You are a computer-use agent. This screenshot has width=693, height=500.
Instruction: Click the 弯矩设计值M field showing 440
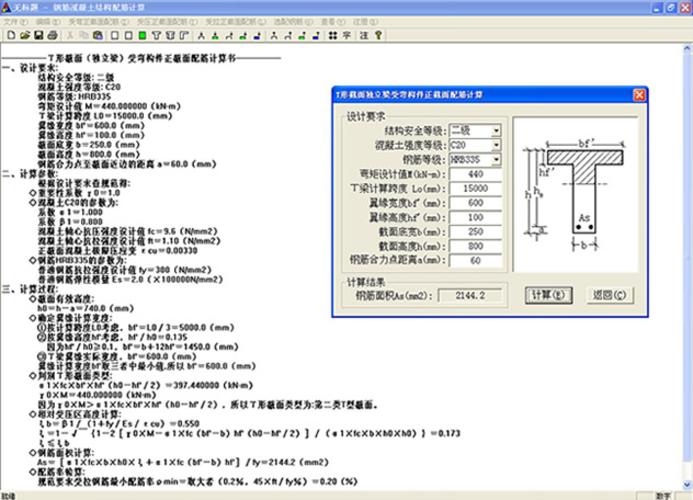[476, 174]
